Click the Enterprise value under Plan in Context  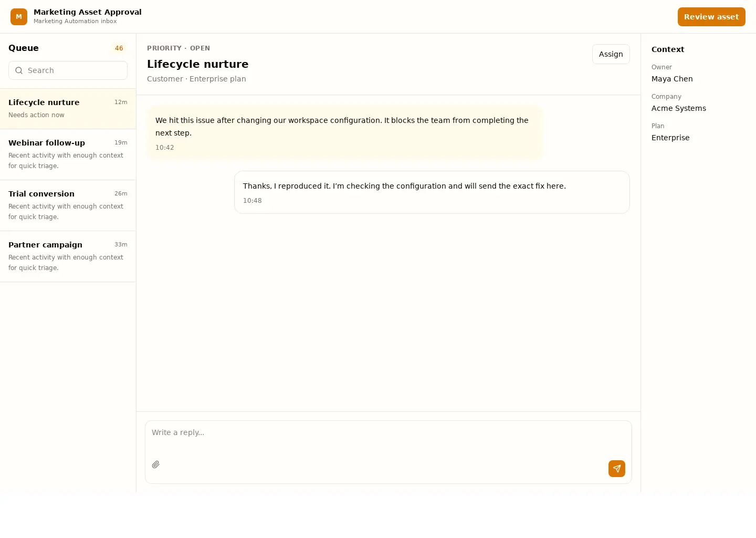coord(670,138)
